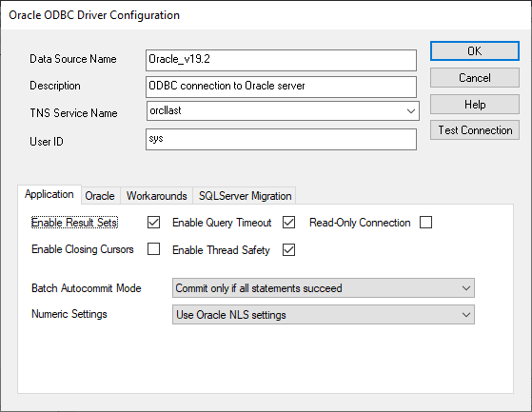Screen dimensions: 532x412
Task: Expand the Numeric Settings combo box
Action: click(x=324, y=314)
